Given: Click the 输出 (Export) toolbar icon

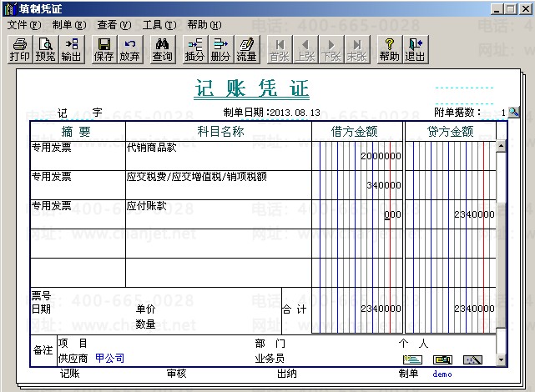Looking at the screenshot, I should click(x=71, y=49).
